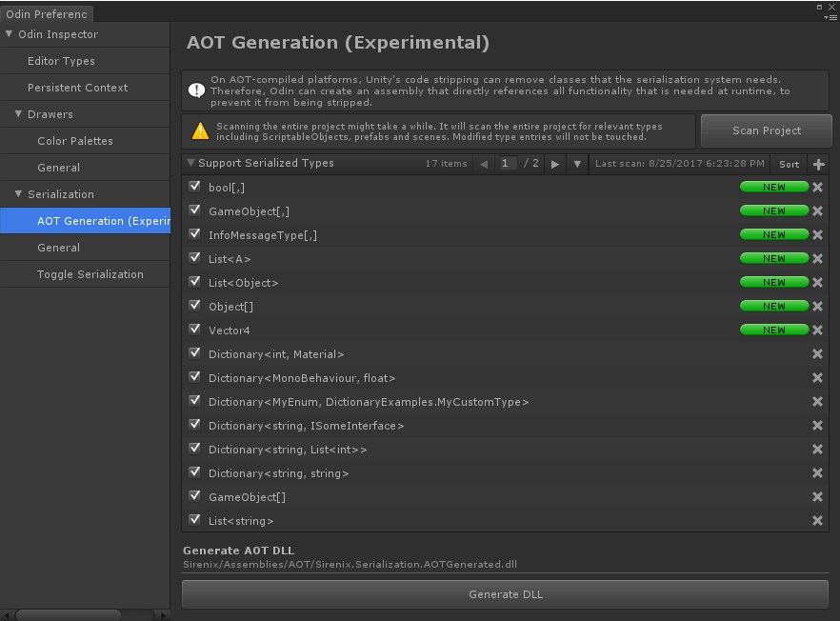This screenshot has height=621, width=840.
Task: Click the sidebar horizontal scrollbar thumb
Action: click(x=68, y=615)
